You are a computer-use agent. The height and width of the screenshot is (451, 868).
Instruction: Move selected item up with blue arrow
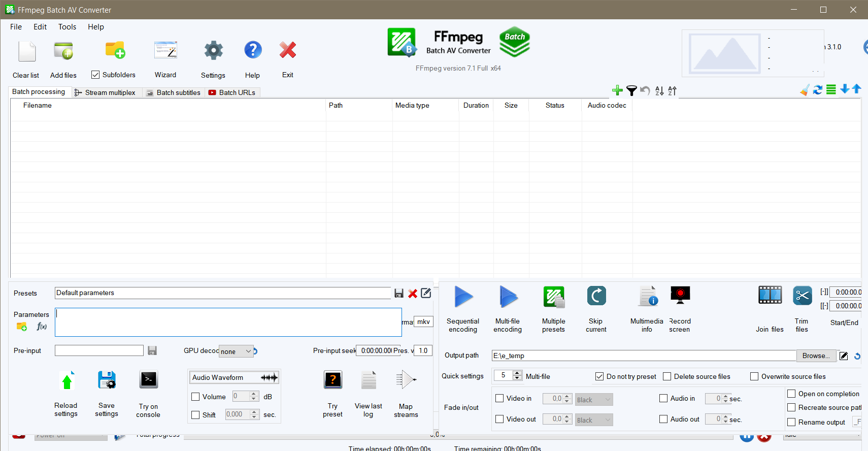(857, 89)
